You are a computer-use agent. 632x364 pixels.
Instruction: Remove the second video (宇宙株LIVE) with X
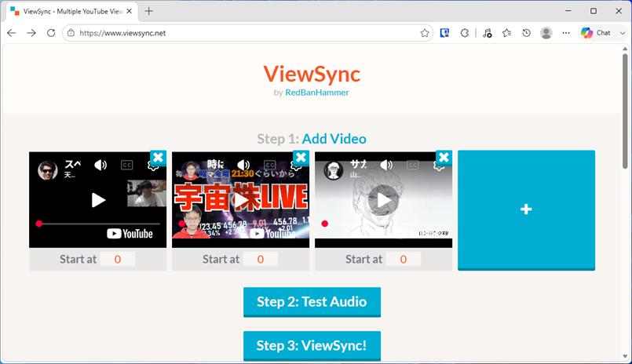click(x=301, y=158)
